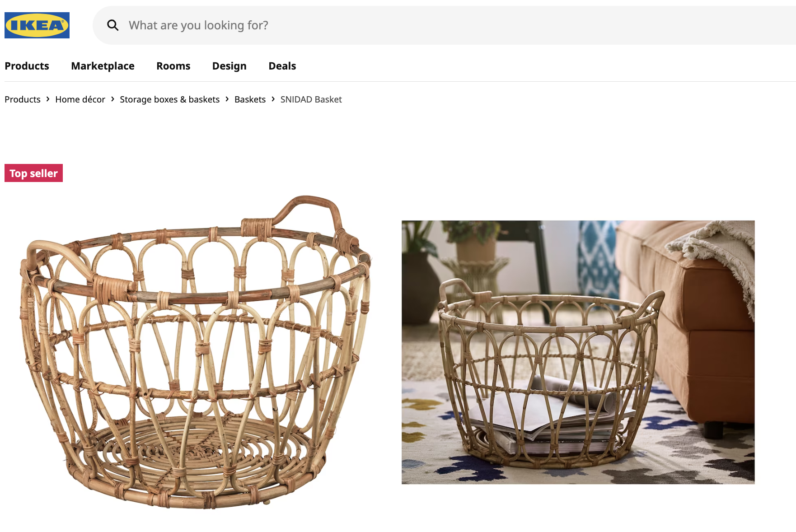The width and height of the screenshot is (796, 532).
Task: Open the rattan basket product image
Action: click(196, 352)
